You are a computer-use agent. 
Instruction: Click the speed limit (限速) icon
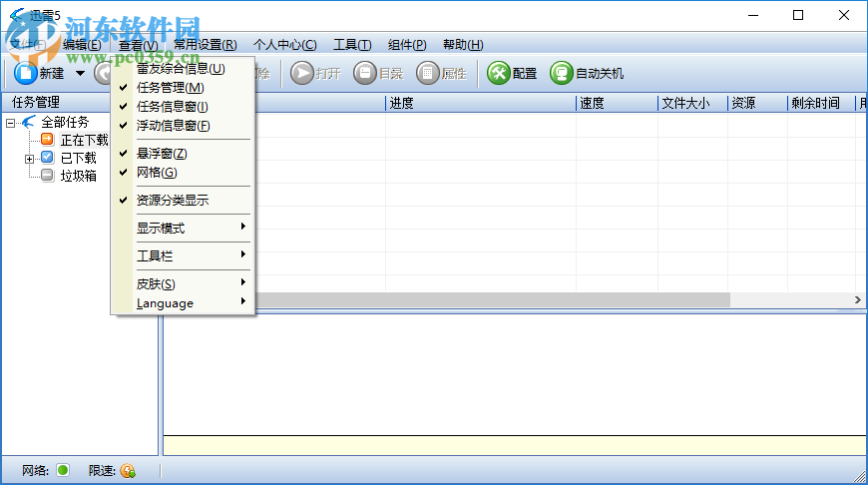(128, 471)
